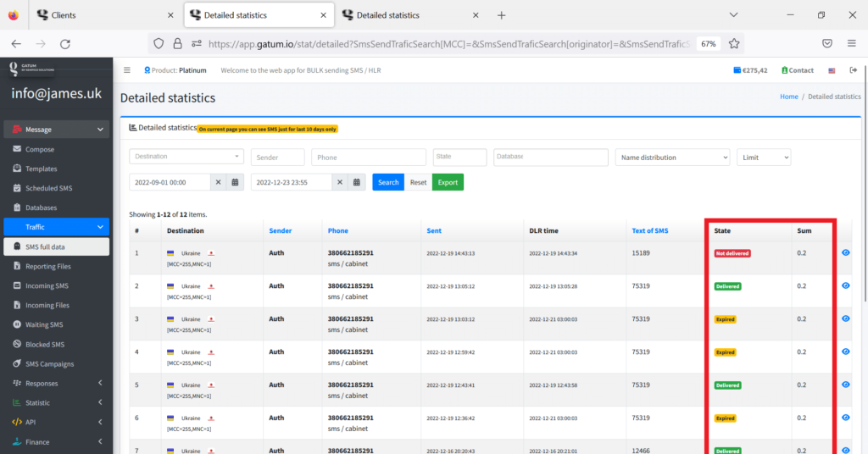Open Reporting Files in the sidebar
Screen dimensions: 868x454
point(57,266)
